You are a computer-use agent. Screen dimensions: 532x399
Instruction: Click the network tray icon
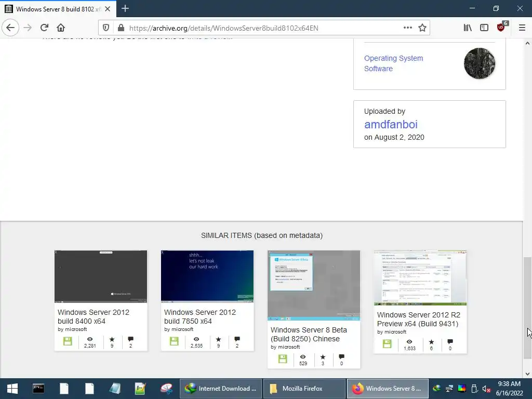tap(449, 389)
